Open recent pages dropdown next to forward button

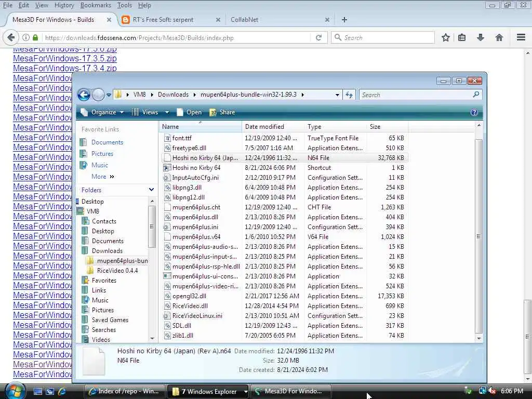(109, 95)
